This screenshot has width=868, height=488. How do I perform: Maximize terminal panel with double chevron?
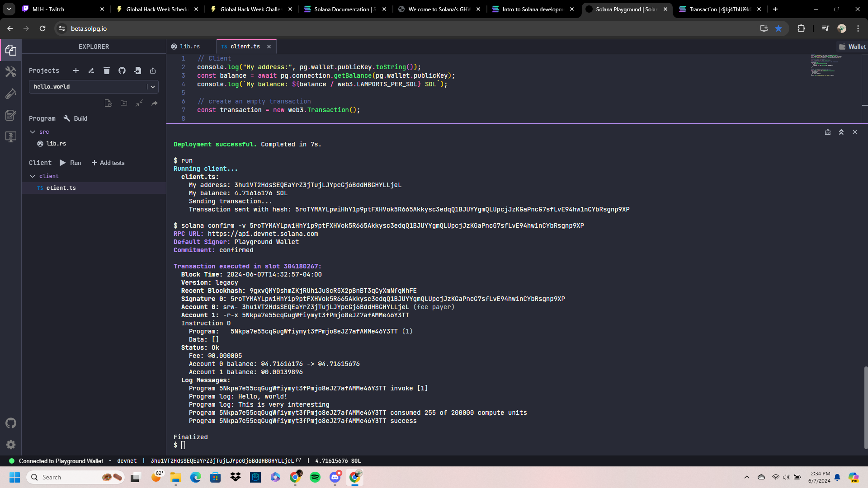click(841, 132)
